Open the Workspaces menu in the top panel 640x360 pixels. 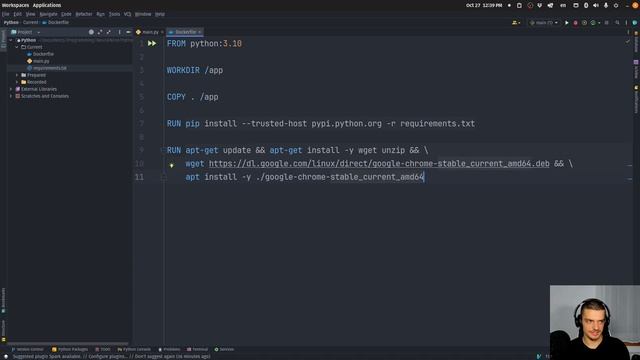15,5
